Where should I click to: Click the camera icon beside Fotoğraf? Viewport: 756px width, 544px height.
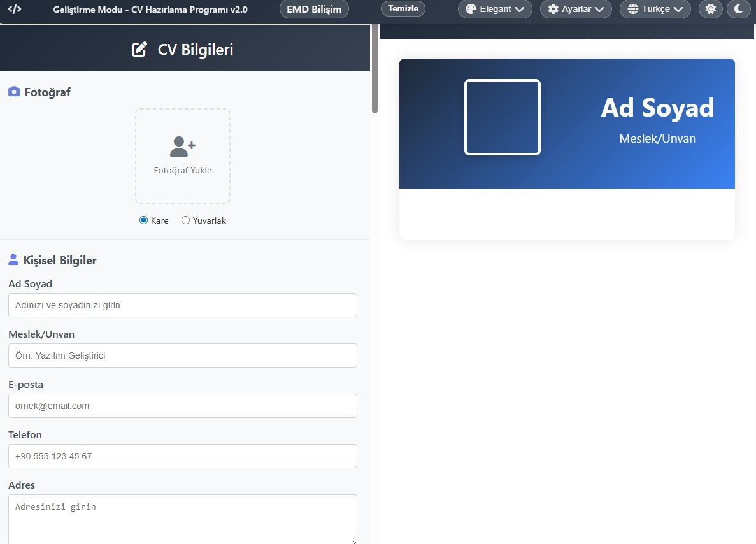[x=14, y=92]
